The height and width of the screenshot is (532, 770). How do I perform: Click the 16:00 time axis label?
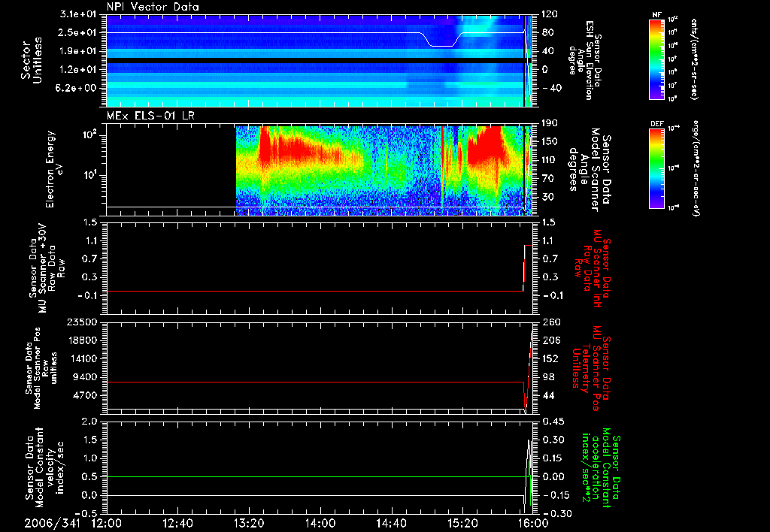533,523
